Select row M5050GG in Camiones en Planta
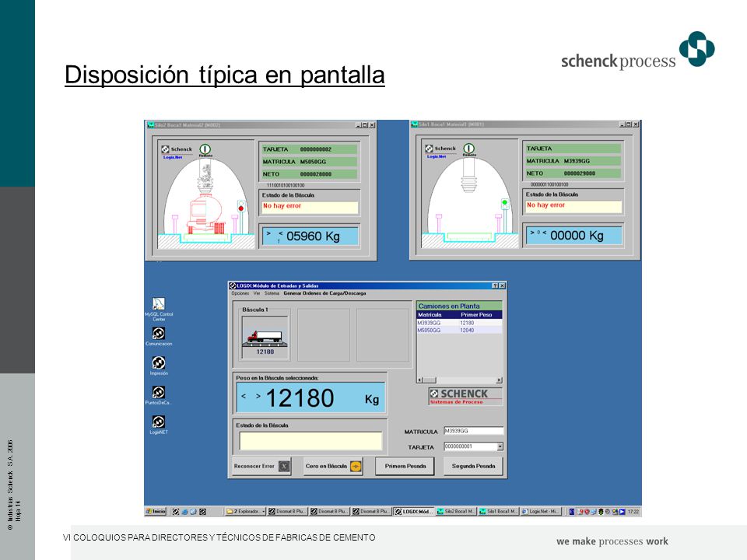 click(459, 330)
